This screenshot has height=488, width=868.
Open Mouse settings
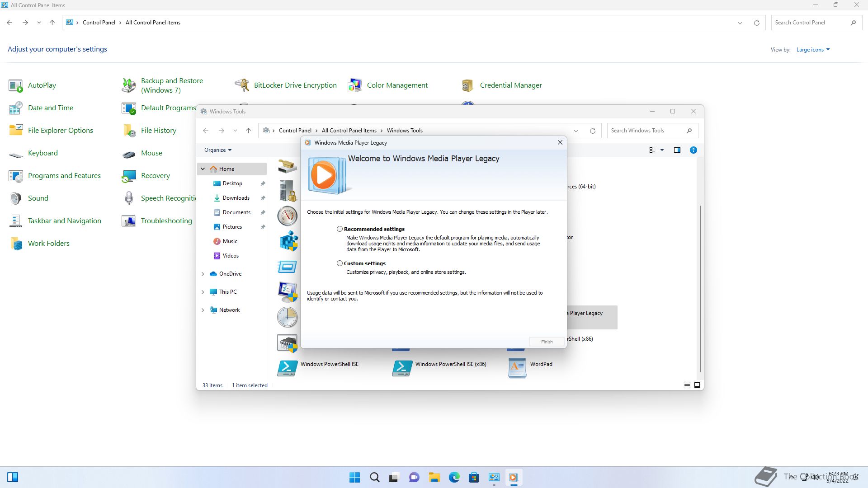click(142, 153)
